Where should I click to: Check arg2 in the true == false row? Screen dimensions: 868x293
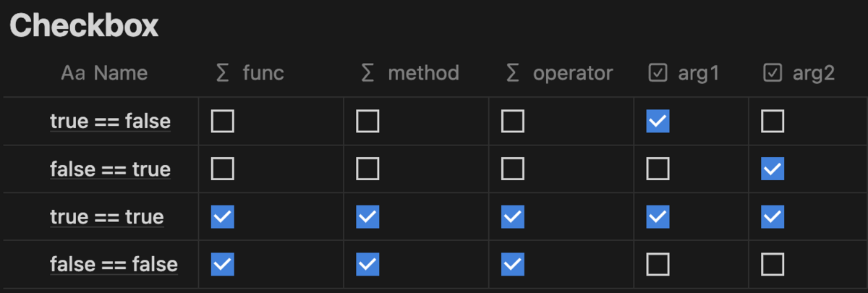pyautogui.click(x=773, y=122)
